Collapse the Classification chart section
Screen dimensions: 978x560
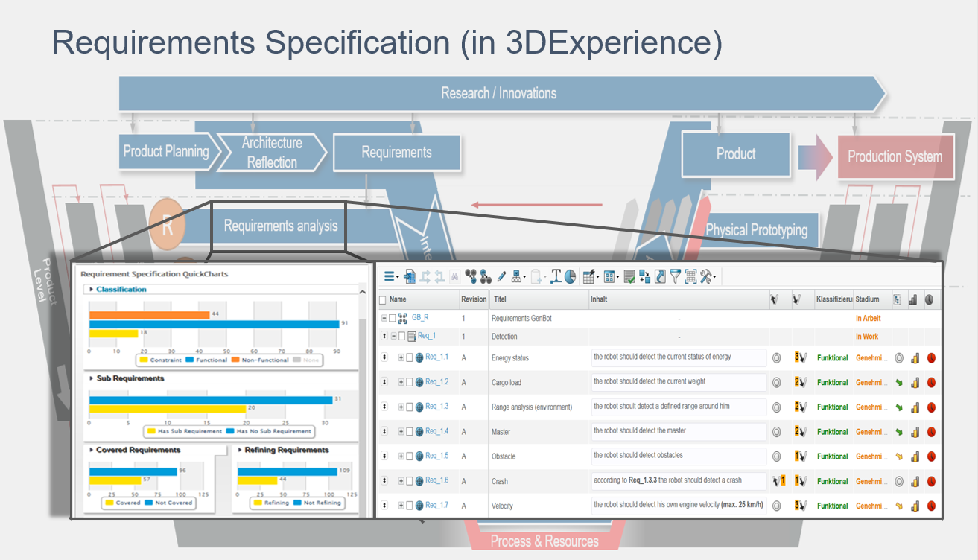click(x=92, y=289)
